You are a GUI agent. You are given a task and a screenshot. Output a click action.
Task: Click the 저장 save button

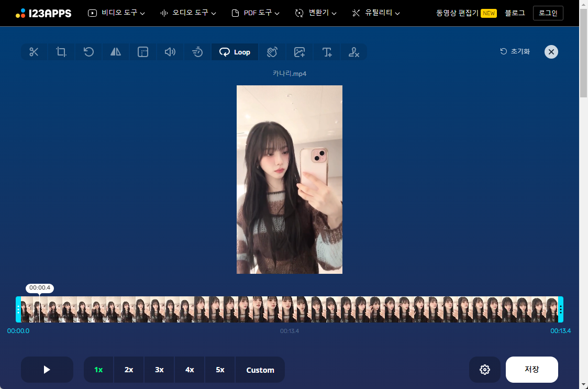[x=532, y=370]
